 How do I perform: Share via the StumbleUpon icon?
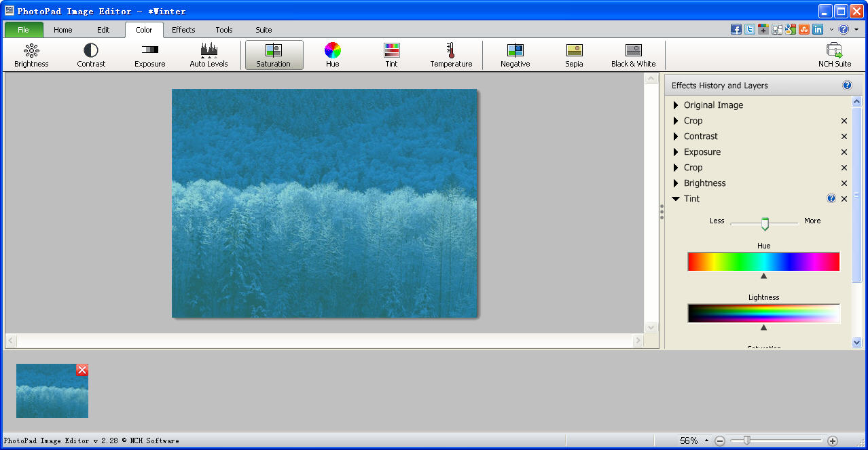click(804, 29)
